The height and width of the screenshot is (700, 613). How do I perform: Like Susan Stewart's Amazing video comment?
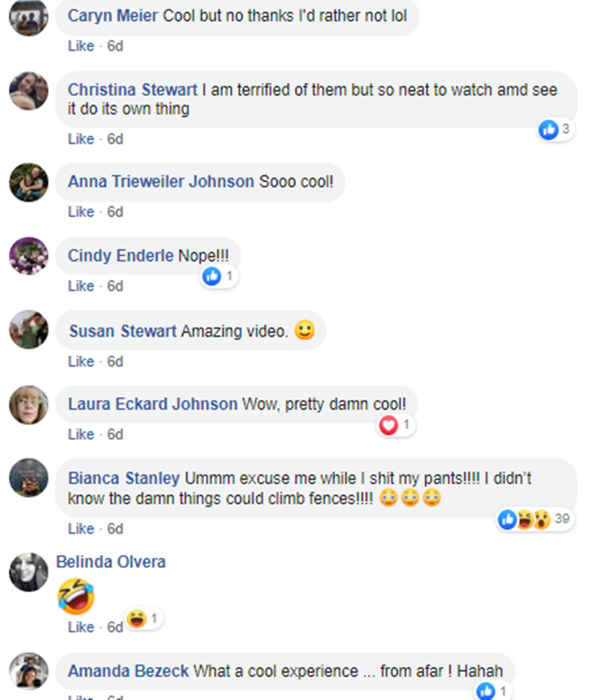point(81,361)
